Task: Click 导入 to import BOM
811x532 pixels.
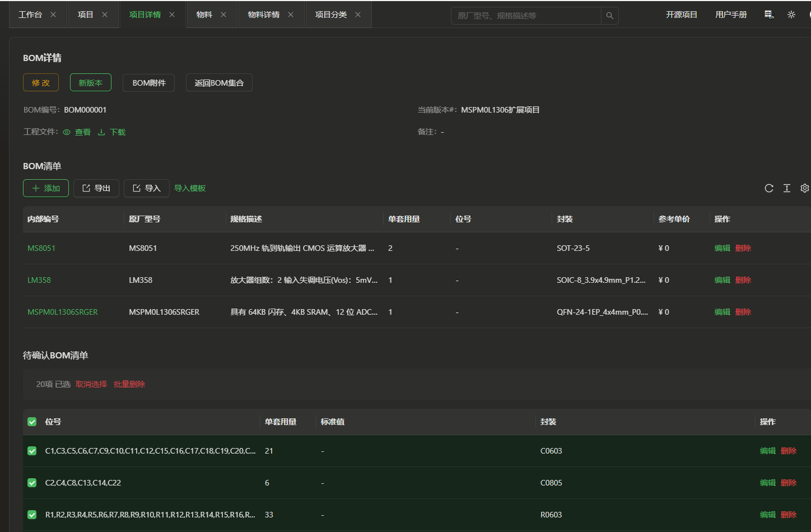Action: 147,188
